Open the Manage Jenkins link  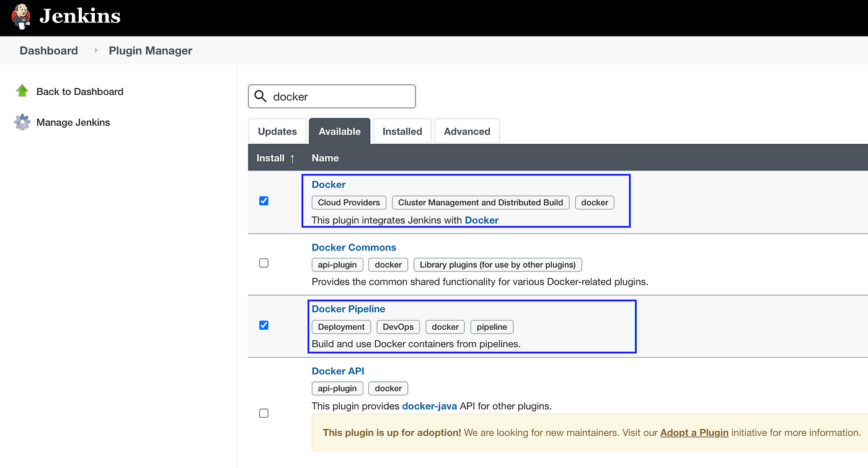(73, 122)
